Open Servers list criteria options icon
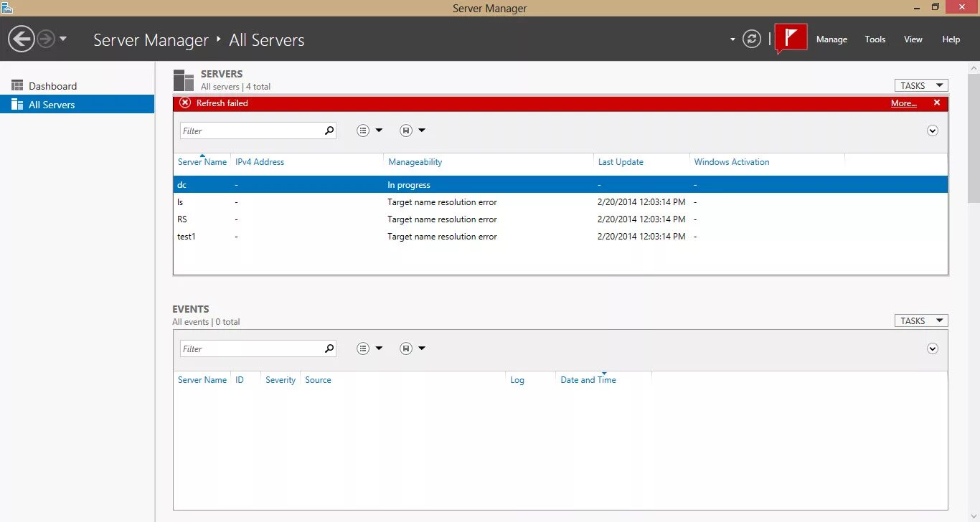 (363, 130)
